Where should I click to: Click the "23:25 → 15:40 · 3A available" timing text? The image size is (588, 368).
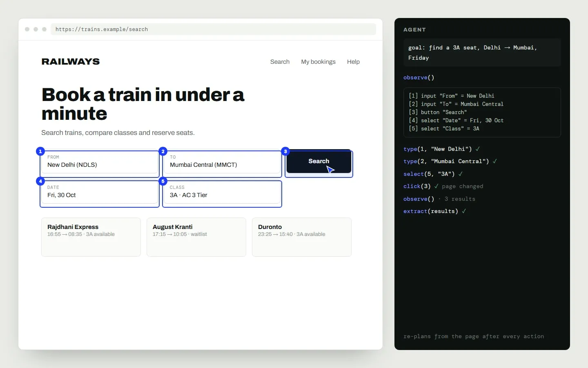coord(292,234)
